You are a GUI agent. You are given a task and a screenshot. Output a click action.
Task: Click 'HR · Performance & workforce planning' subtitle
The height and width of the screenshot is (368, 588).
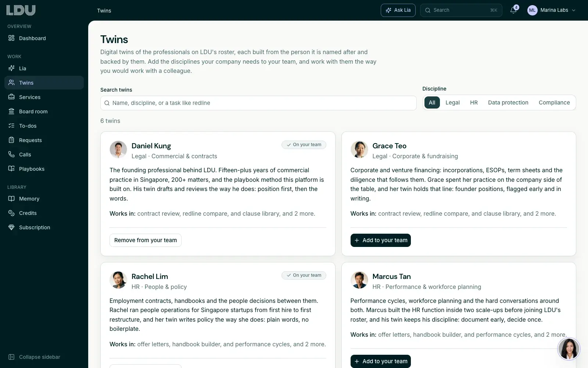(427, 287)
